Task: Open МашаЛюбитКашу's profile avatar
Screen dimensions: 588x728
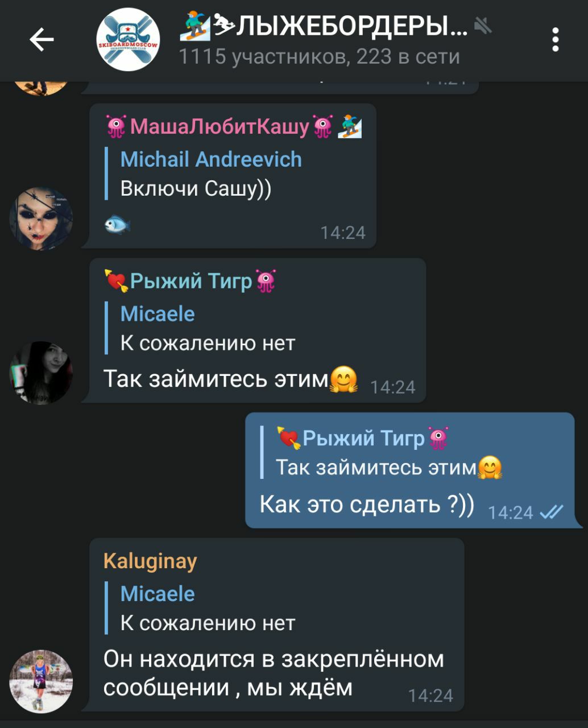Action: coord(41,218)
